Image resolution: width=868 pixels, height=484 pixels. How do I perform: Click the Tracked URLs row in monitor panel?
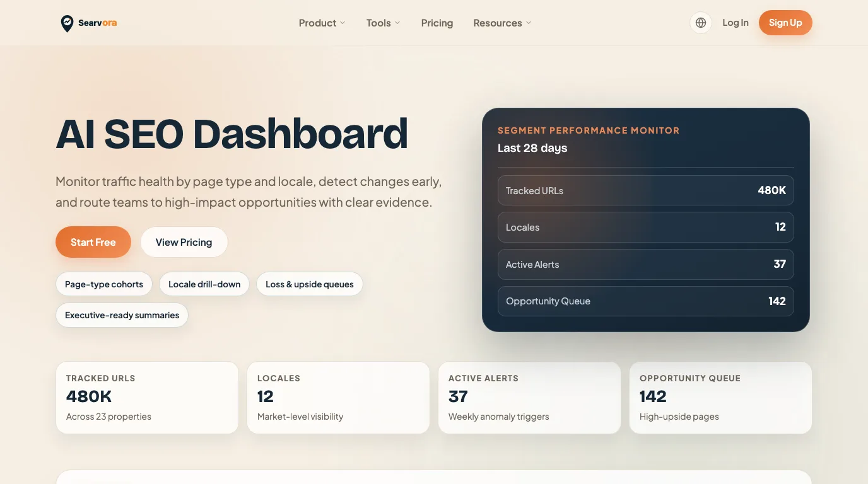click(x=646, y=190)
